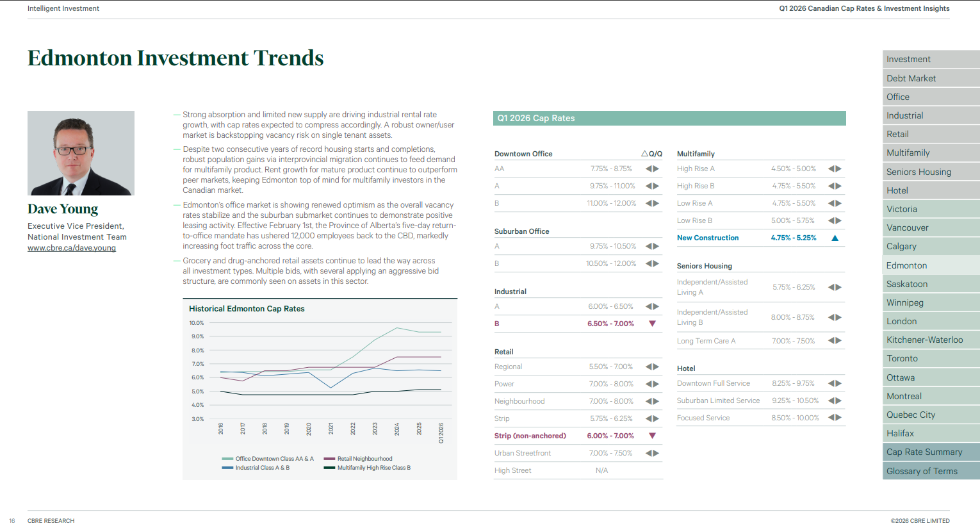980x528 pixels.
Task: Click the CBRE RESEARCH footer text
Action: (x=51, y=521)
